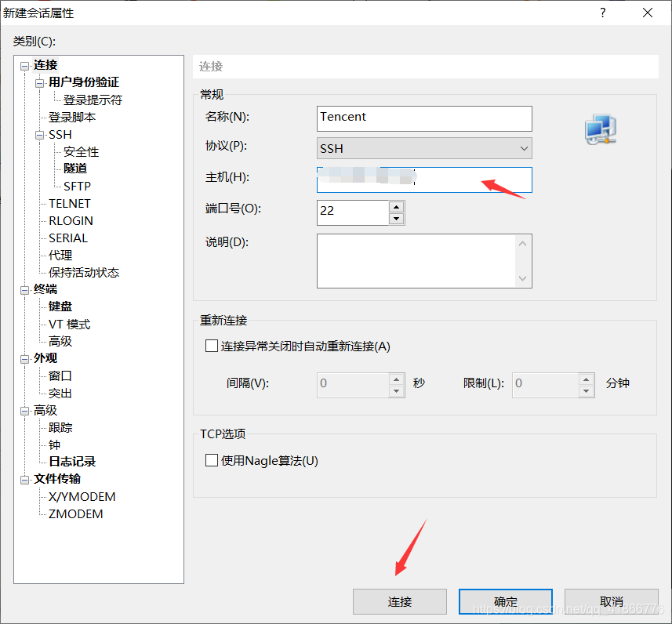Collapse the 终端 tree node
The width and height of the screenshot is (672, 624).
pyautogui.click(x=25, y=290)
